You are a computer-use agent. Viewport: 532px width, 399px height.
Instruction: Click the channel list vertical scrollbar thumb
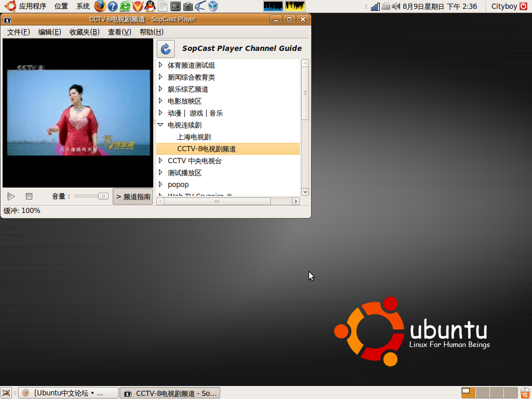pos(305,93)
